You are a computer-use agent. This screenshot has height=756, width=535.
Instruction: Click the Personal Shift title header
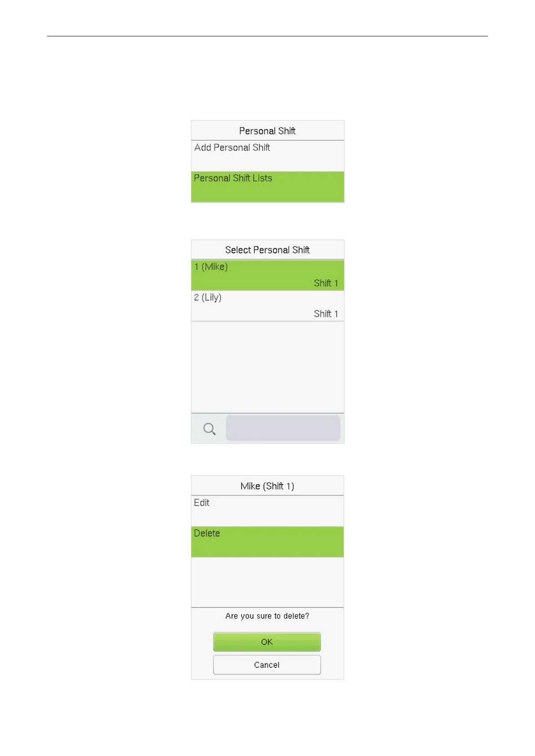pyautogui.click(x=267, y=131)
